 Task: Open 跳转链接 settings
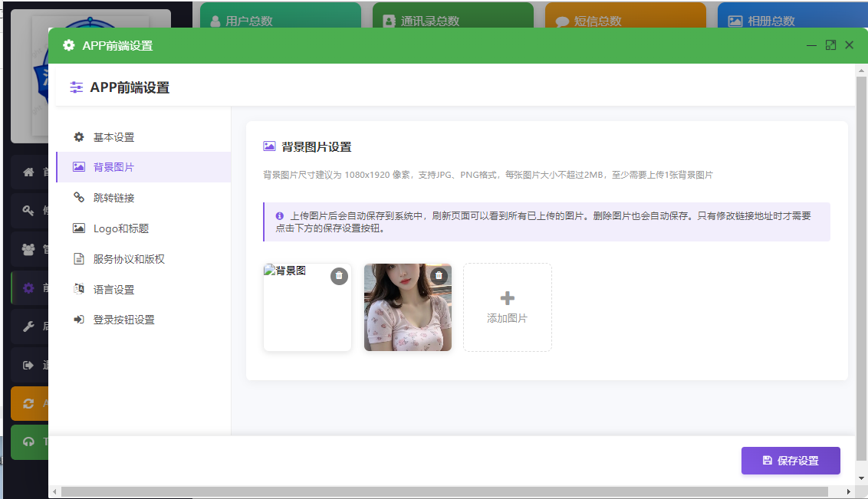[143, 198]
